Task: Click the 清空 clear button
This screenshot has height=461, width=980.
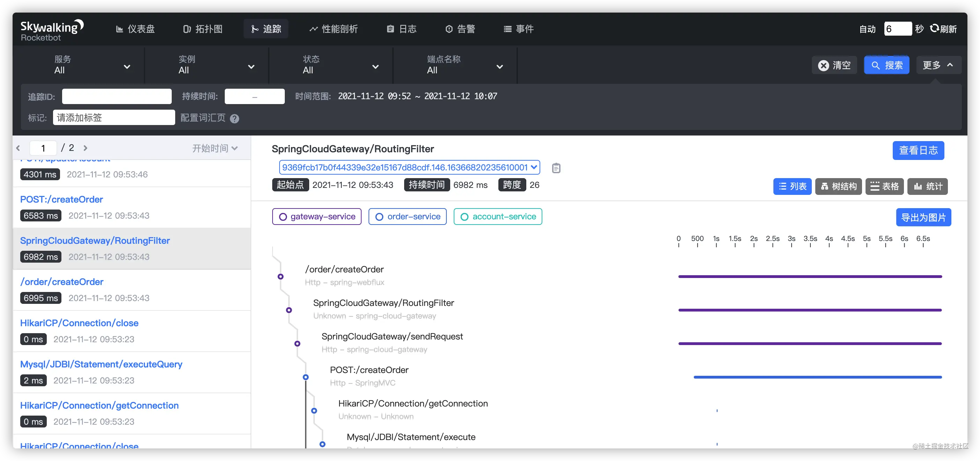Action: pos(834,65)
